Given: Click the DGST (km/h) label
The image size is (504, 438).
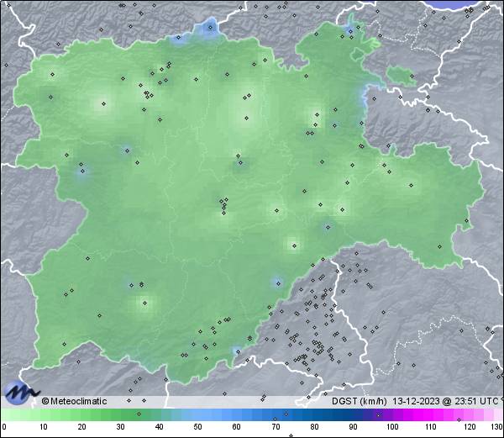Looking at the screenshot, I should [x=359, y=401].
